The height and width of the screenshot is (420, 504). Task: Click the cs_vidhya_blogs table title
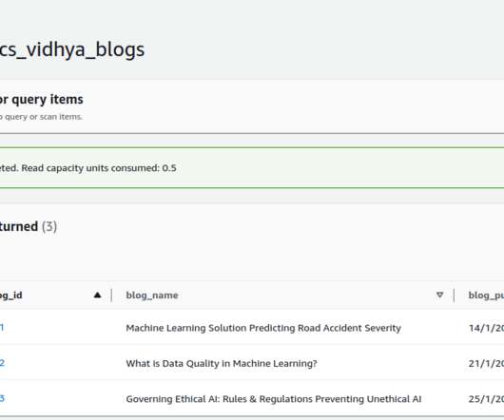pos(72,49)
